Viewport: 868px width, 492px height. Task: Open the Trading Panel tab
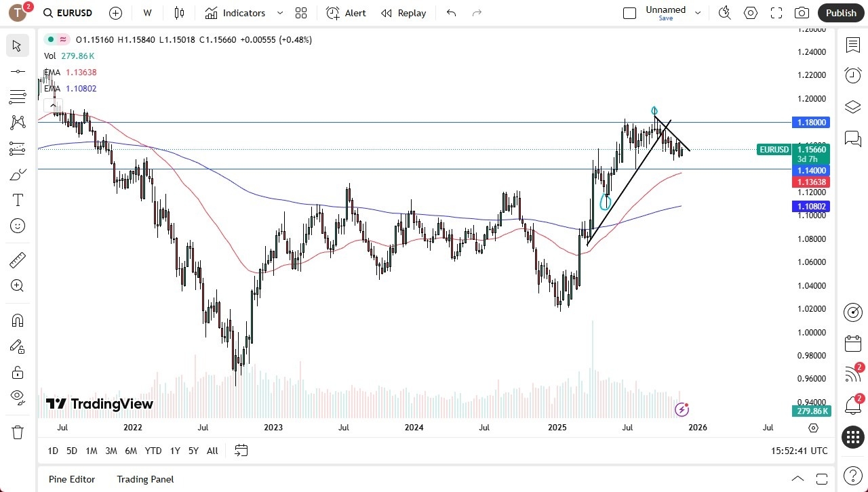tap(145, 479)
